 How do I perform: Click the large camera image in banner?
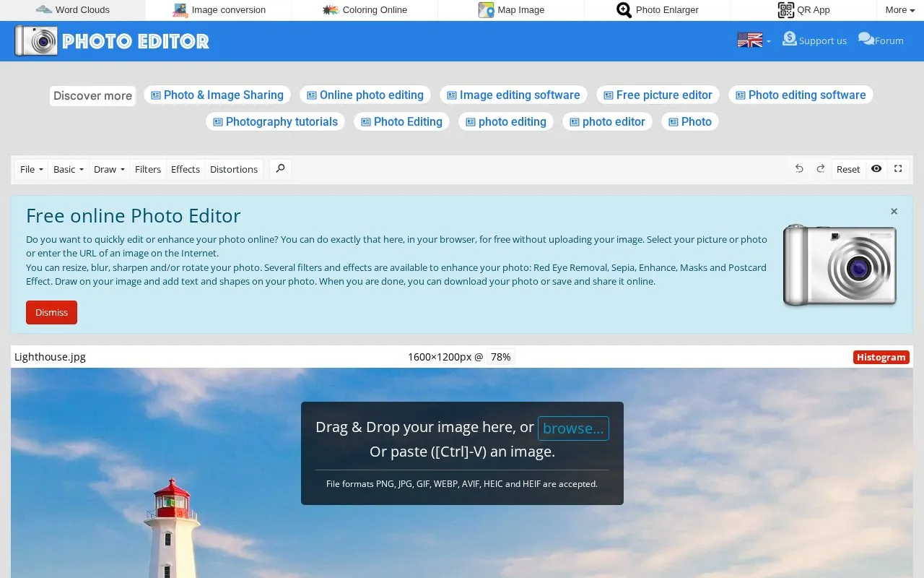pyautogui.click(x=840, y=264)
